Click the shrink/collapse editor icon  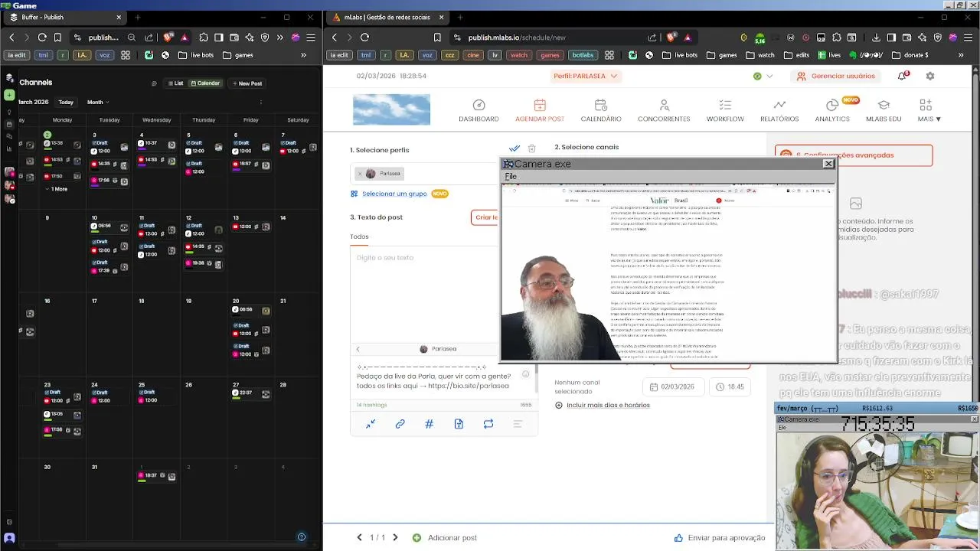pyautogui.click(x=371, y=424)
